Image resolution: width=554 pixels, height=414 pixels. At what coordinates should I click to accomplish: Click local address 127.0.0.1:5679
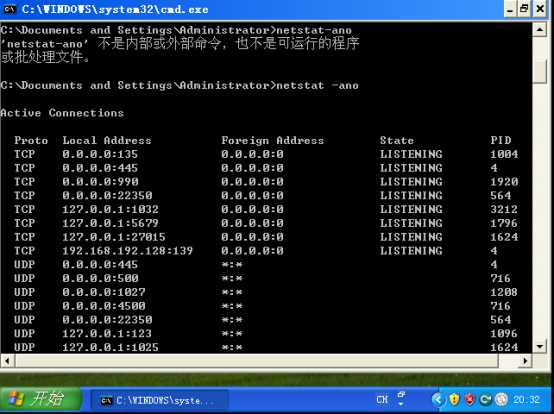pyautogui.click(x=110, y=223)
